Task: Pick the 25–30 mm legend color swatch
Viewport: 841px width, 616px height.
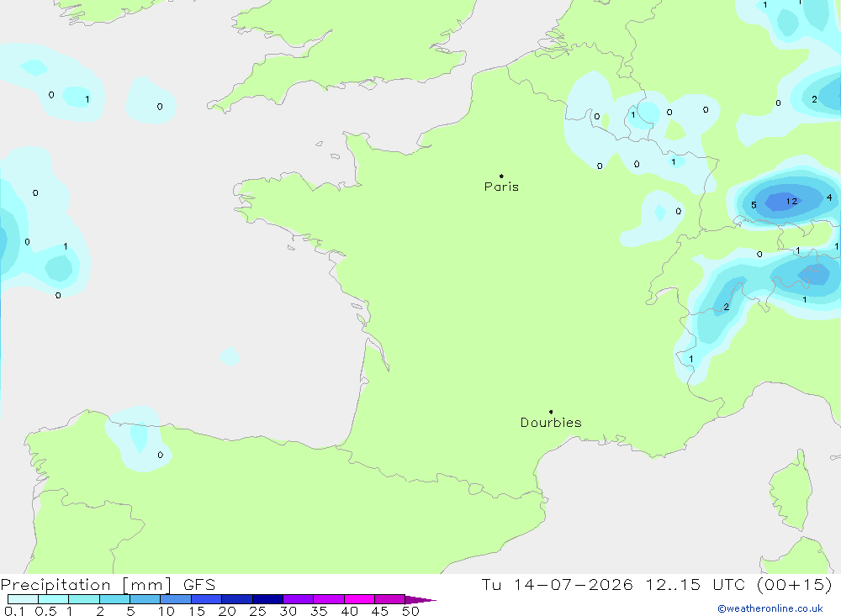Action: point(267,599)
